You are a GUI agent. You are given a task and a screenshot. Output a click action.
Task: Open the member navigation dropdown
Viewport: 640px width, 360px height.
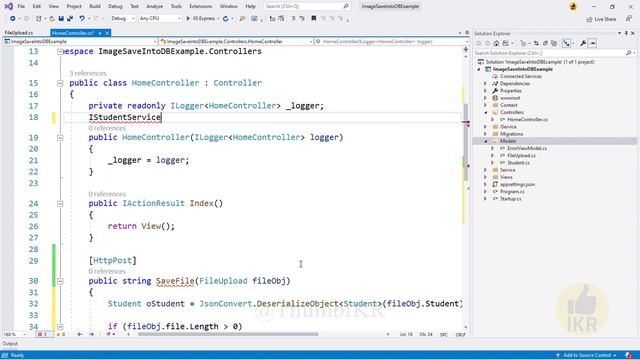tap(392, 42)
